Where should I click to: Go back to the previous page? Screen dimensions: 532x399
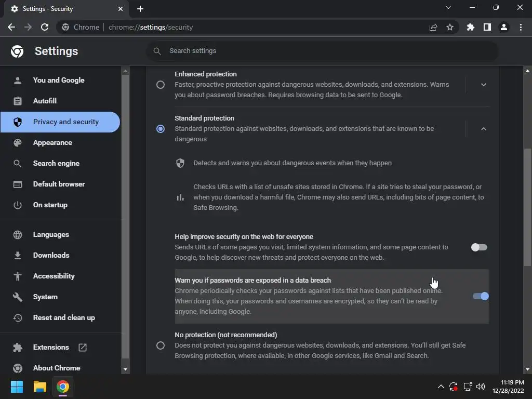coord(11,27)
